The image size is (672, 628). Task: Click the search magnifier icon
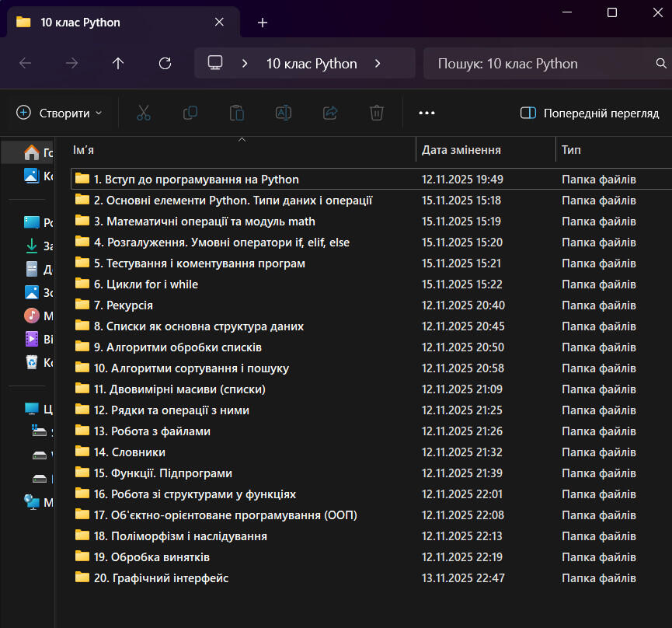661,64
